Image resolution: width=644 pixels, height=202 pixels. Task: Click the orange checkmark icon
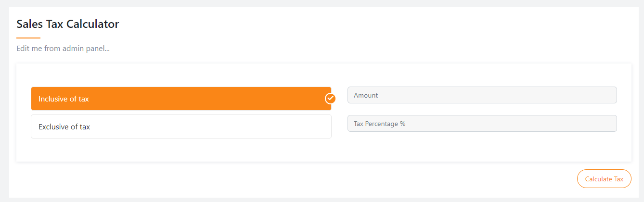[330, 99]
